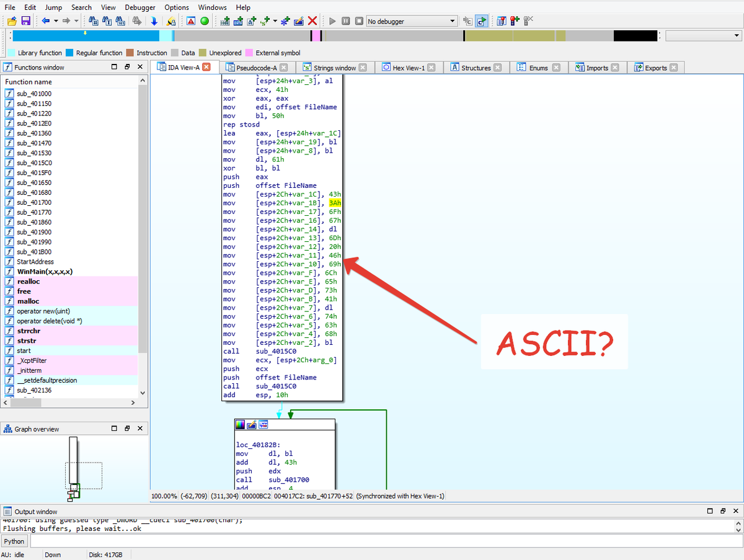The width and height of the screenshot is (744, 560).
Task: Open the Jump menu
Action: click(54, 7)
